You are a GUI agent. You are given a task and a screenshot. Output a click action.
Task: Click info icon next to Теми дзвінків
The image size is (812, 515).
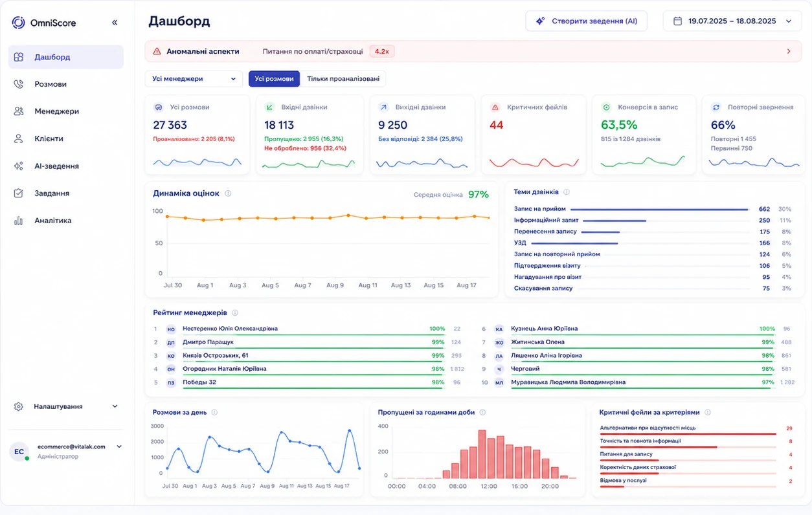coord(567,192)
